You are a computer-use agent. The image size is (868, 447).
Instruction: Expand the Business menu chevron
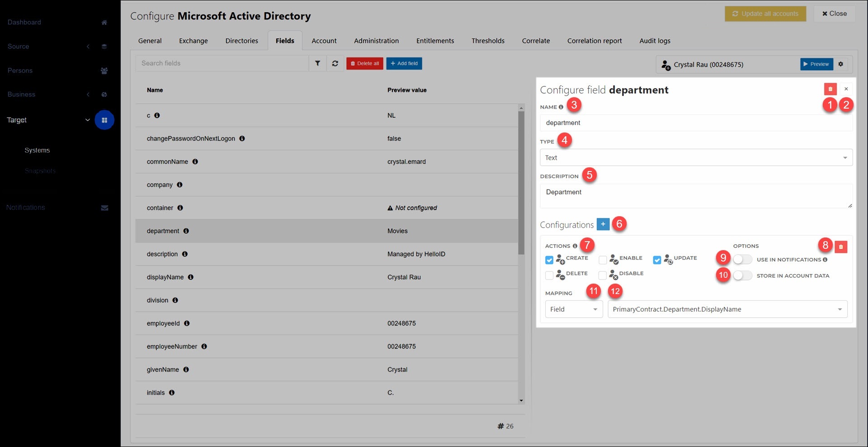pos(88,95)
